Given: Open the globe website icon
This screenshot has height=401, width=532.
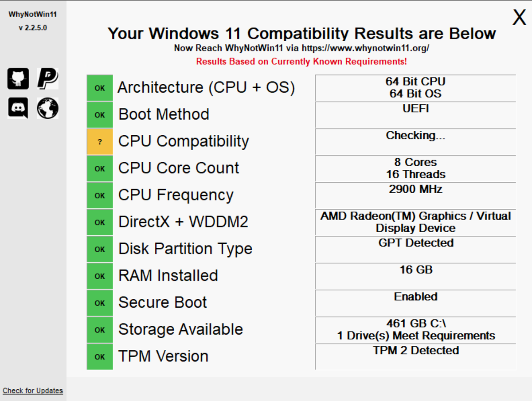Looking at the screenshot, I should 47,108.
